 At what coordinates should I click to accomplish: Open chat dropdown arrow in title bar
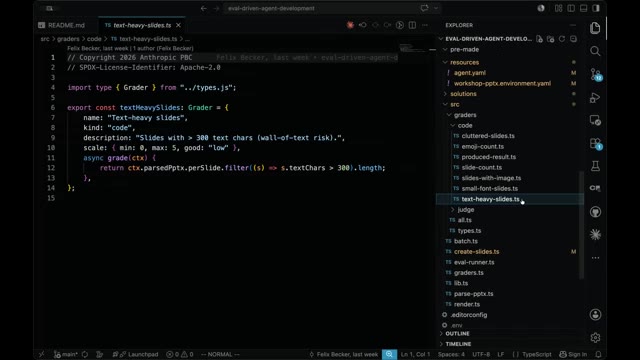point(436,8)
